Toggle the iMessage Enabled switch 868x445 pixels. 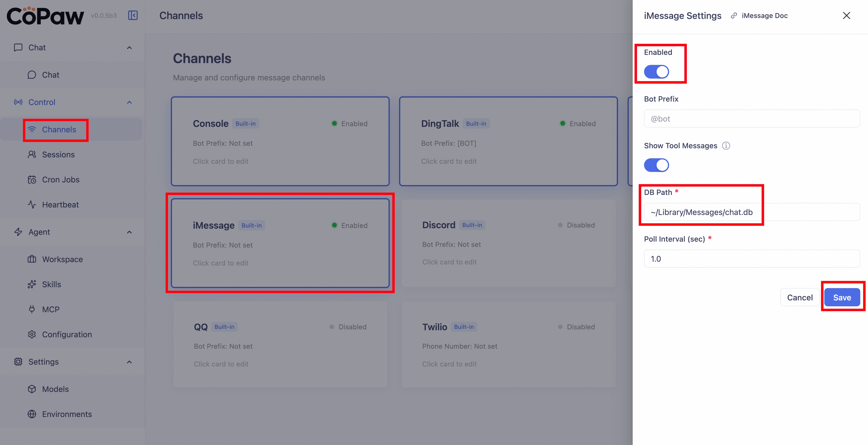(656, 72)
